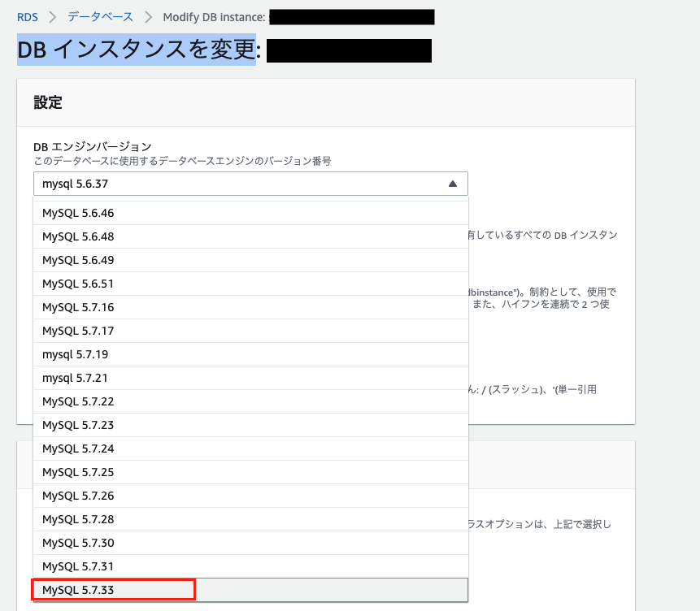Select mysql 5.7.19 entry
Screen dimensions: 700x611
pyautogui.click(x=250, y=354)
